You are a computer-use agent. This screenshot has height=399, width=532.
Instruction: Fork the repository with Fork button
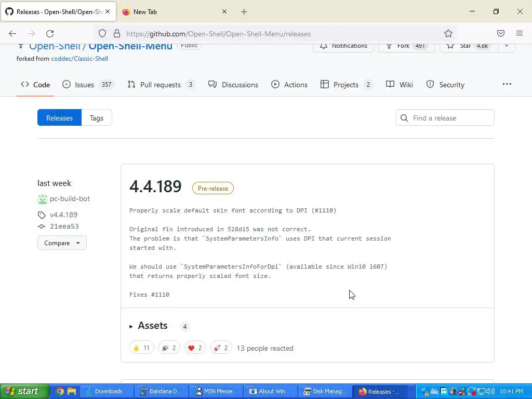tap(406, 46)
